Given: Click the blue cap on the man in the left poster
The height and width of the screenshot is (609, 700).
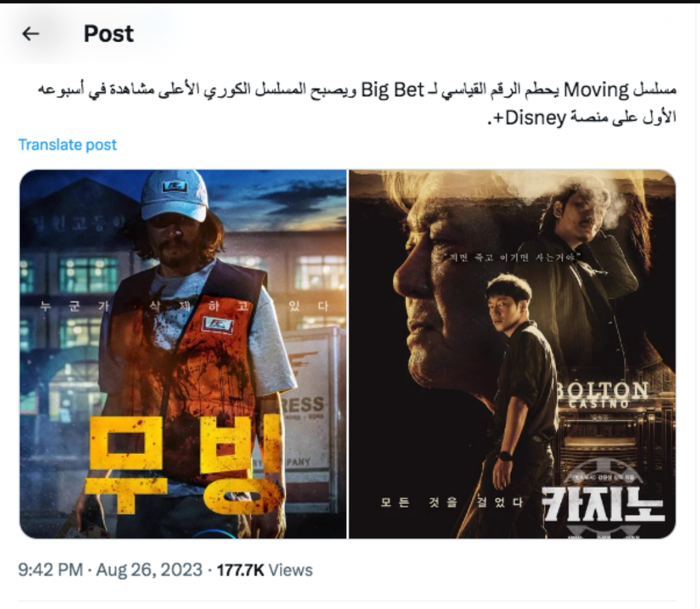Looking at the screenshot, I should click(x=174, y=195).
